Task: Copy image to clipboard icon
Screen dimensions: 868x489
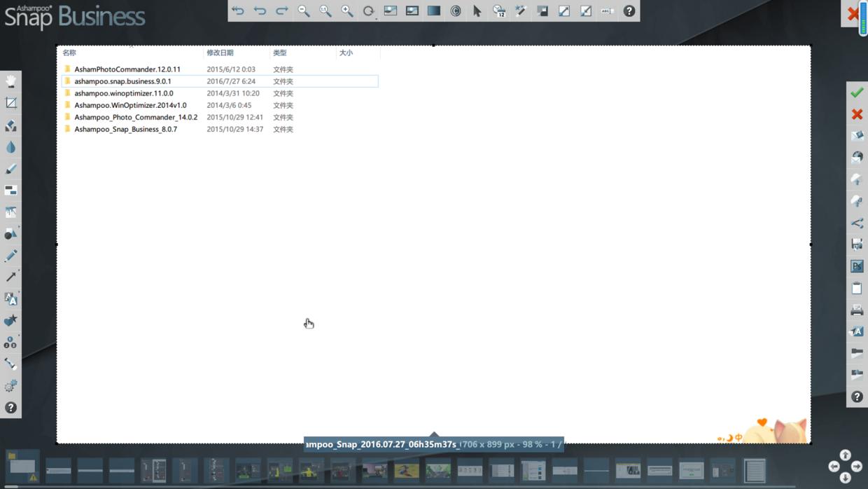Action: (857, 288)
